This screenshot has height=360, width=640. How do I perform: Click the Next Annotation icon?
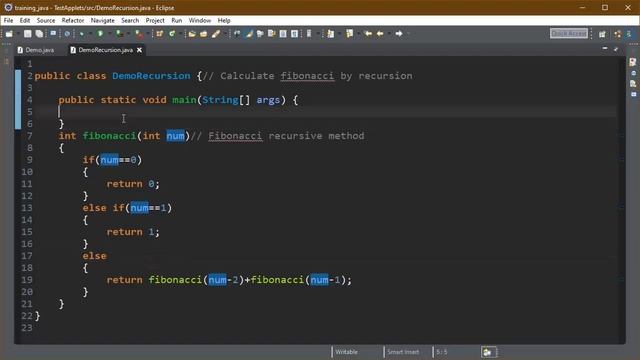pyautogui.click(x=331, y=33)
